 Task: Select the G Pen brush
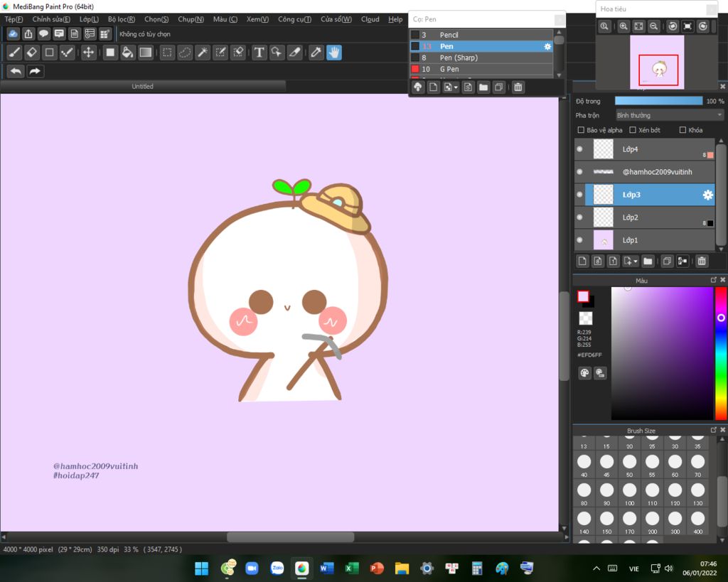tap(481, 69)
